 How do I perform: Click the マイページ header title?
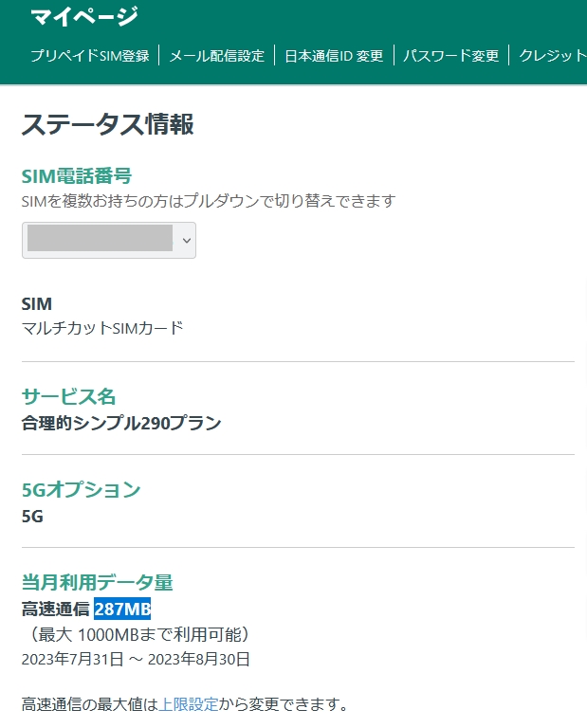[84, 16]
